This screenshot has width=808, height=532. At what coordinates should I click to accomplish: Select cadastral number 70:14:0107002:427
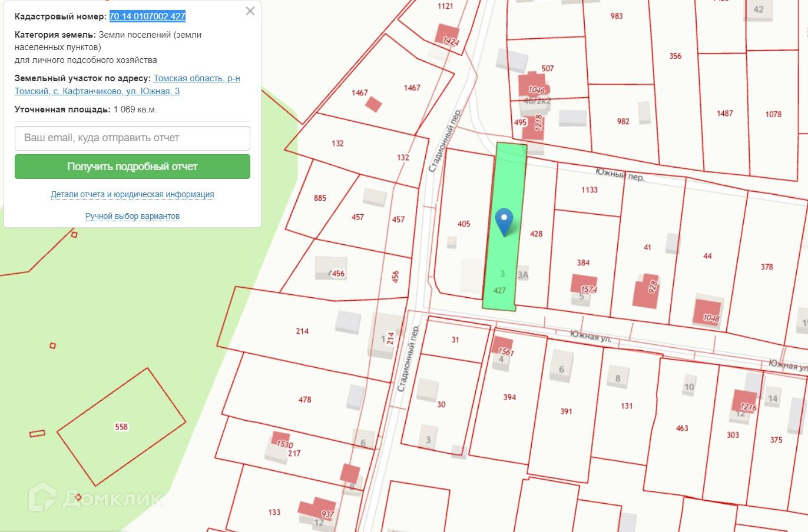click(147, 16)
